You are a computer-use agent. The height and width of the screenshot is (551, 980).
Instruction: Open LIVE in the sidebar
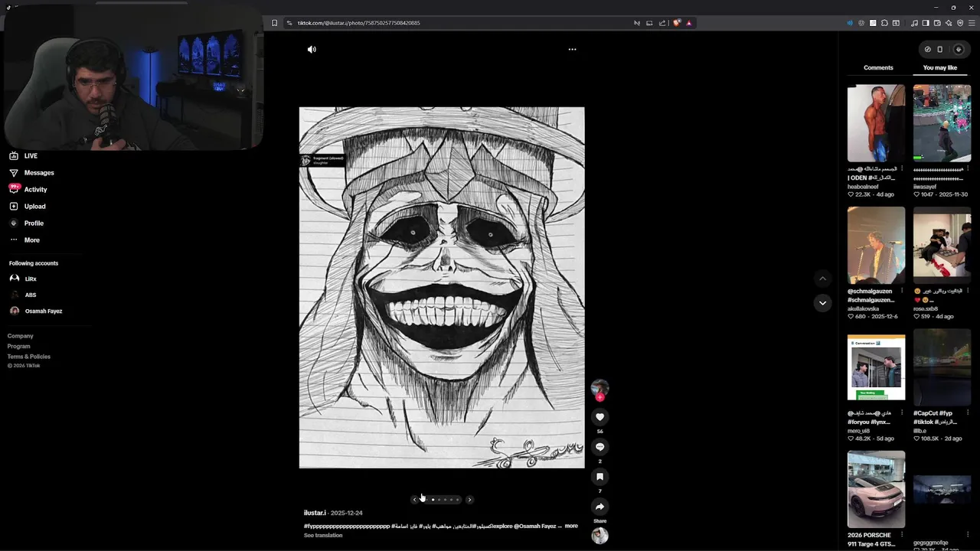coord(23,155)
